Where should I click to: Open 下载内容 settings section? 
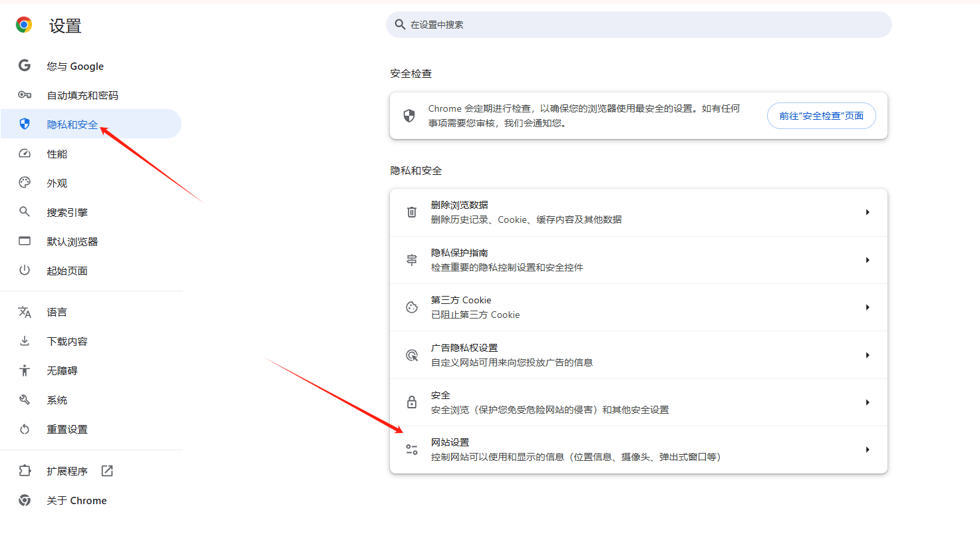tap(91, 341)
